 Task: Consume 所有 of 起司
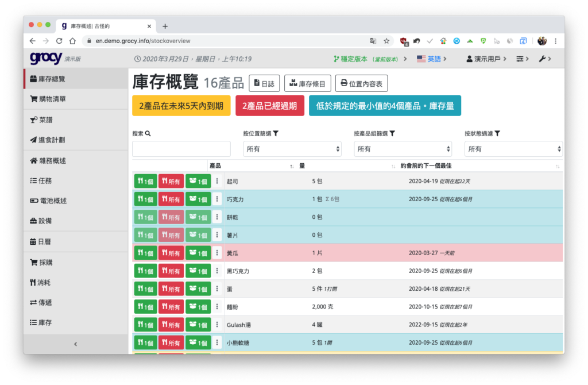(171, 181)
